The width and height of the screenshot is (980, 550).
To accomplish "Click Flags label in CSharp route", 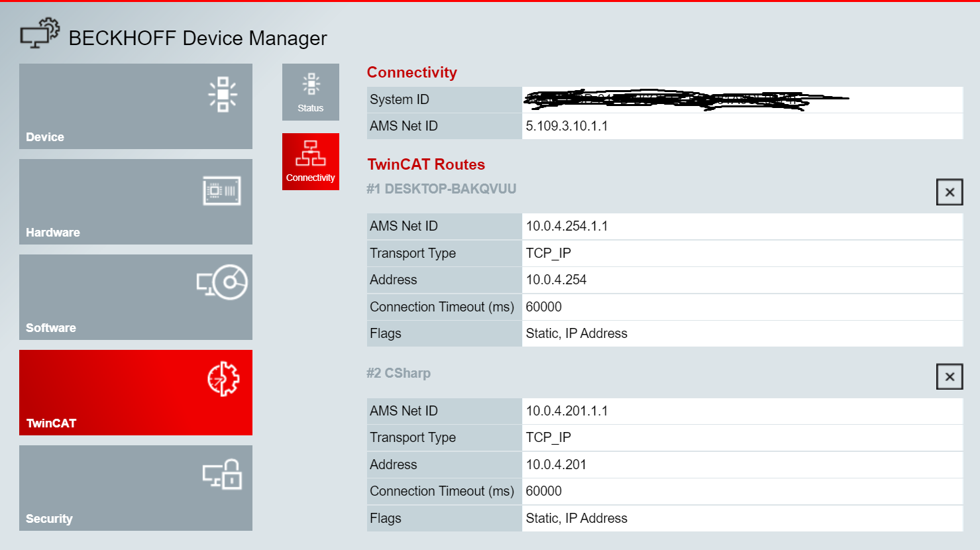I will coord(386,518).
